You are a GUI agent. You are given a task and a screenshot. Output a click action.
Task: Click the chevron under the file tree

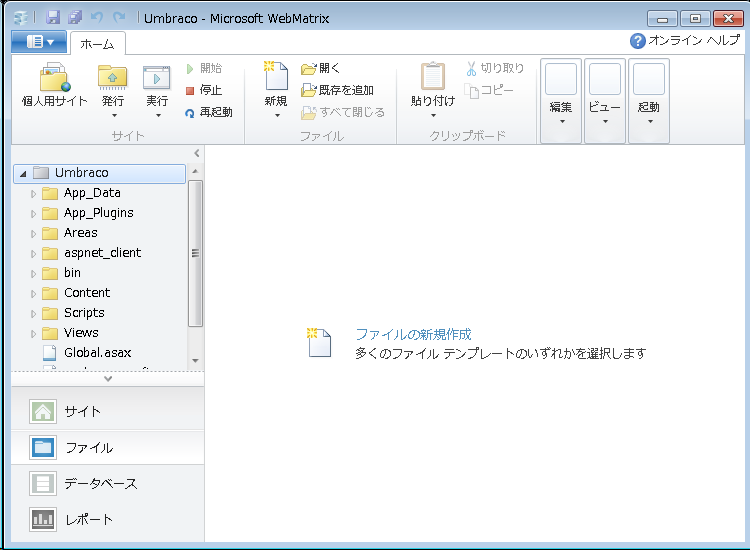(108, 379)
